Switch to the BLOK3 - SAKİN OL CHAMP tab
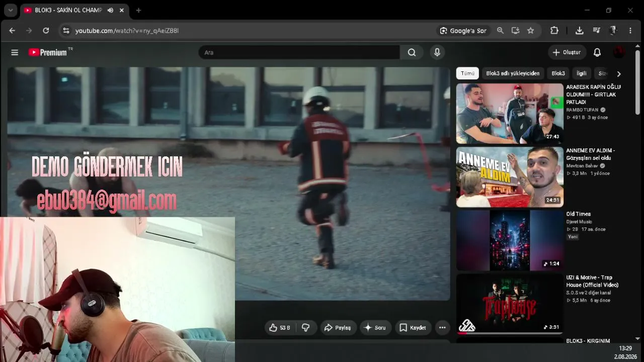The width and height of the screenshot is (644, 362). click(x=67, y=10)
